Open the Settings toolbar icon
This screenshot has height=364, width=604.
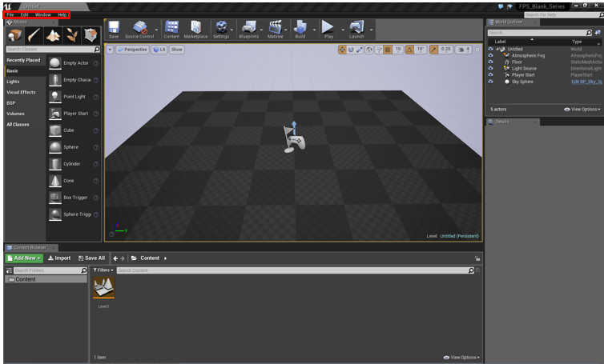[x=221, y=30]
